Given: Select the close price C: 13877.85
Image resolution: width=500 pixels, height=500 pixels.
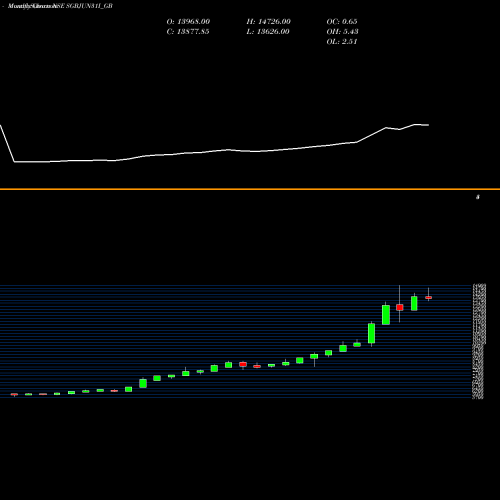Looking at the screenshot, I should pyautogui.click(x=188, y=32).
